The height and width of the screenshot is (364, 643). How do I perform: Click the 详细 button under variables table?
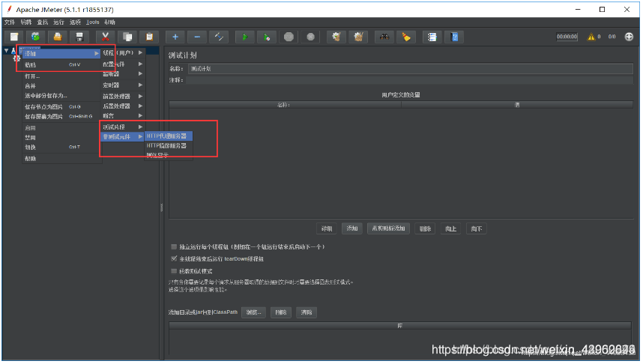pyautogui.click(x=327, y=228)
